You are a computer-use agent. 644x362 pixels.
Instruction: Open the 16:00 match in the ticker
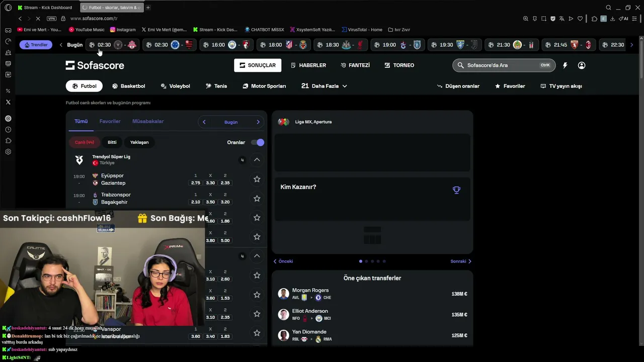click(x=226, y=45)
